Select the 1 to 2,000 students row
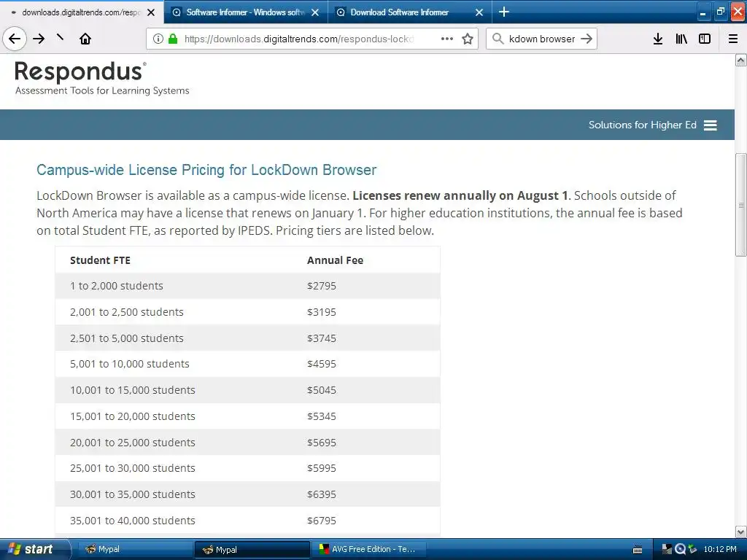747x560 pixels. coord(247,286)
